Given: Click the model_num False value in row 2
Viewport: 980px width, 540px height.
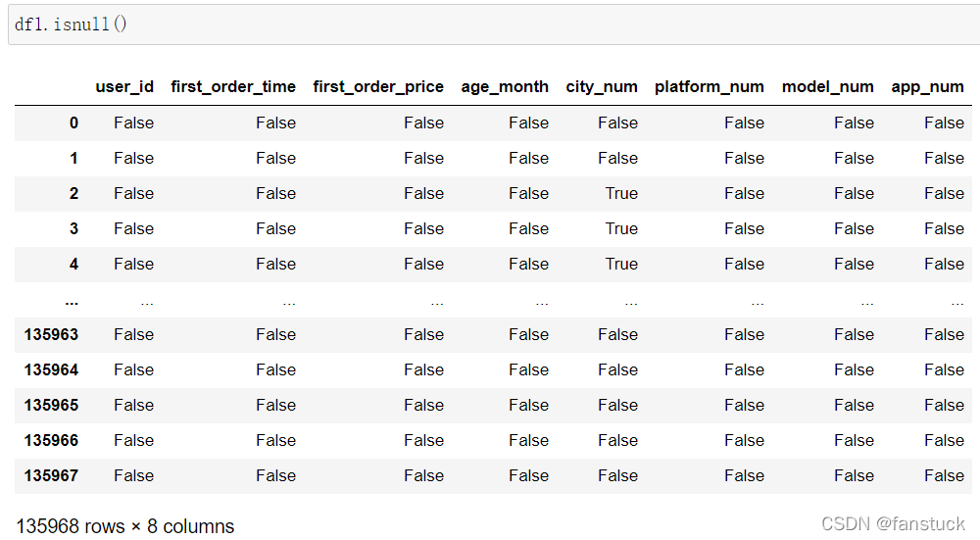Looking at the screenshot, I should pyautogui.click(x=854, y=194).
